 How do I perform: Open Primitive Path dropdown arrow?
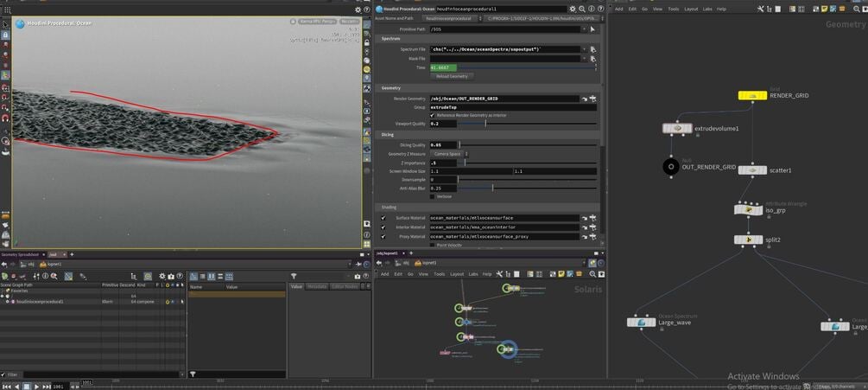585,29
